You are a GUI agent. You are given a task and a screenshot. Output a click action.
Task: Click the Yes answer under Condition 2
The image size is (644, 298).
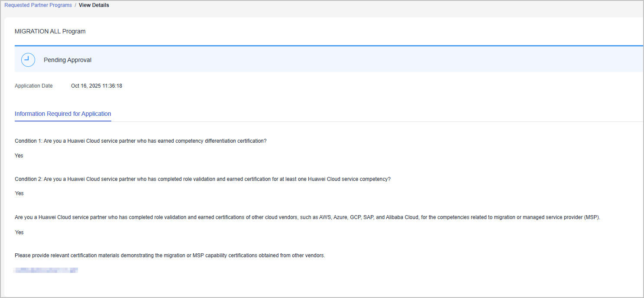[19, 193]
